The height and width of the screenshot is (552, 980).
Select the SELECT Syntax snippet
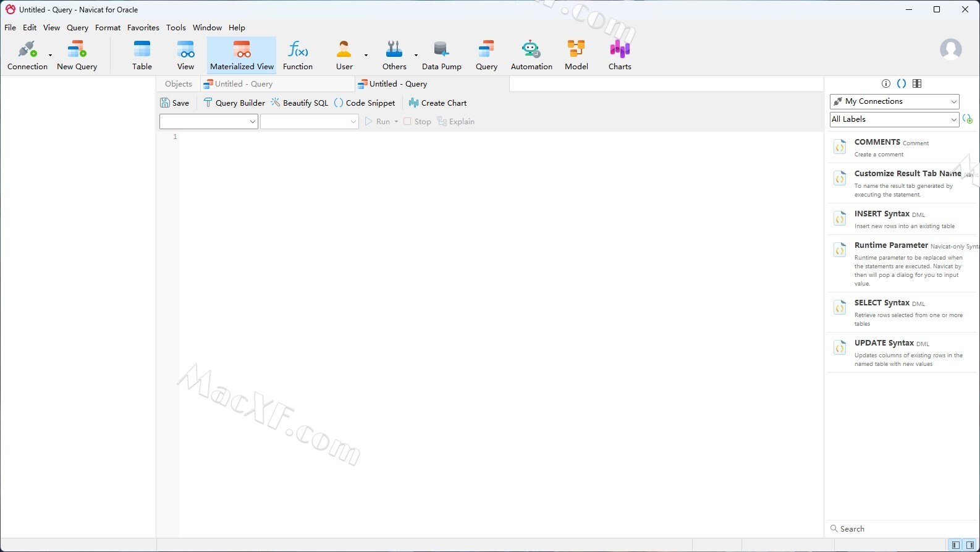pos(902,312)
